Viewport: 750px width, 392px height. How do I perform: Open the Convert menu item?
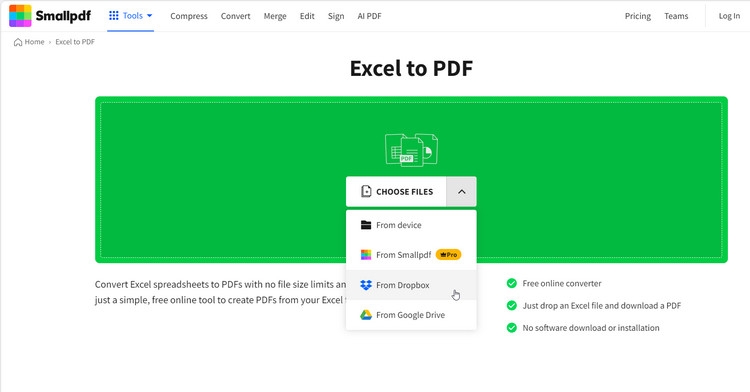pos(235,16)
